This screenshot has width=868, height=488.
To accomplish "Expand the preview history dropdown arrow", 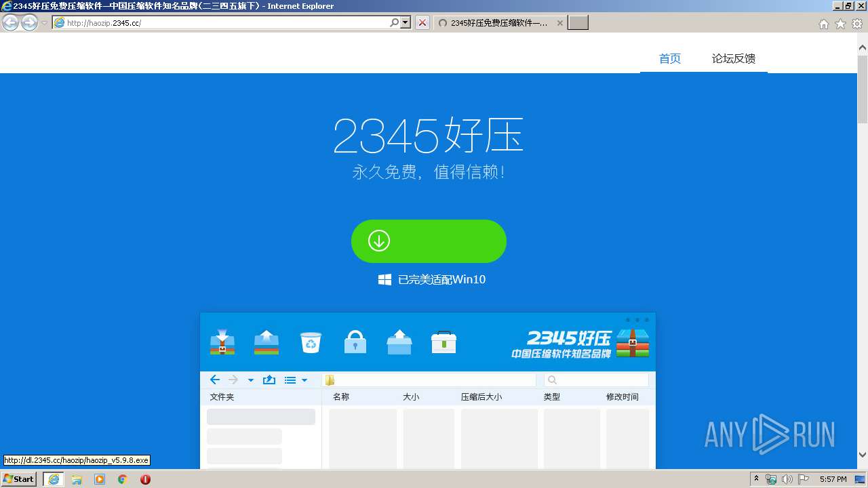I will tap(250, 380).
